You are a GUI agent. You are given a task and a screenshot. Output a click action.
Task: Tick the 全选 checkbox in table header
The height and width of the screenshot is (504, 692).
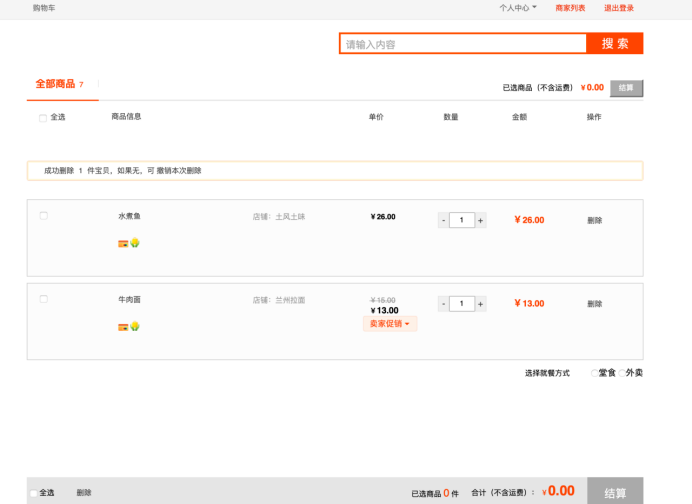(x=43, y=118)
